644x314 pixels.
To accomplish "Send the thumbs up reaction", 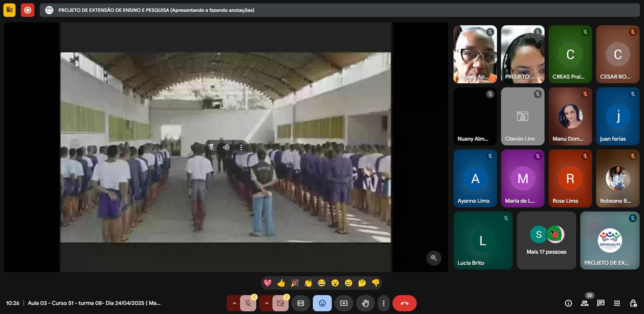I will pyautogui.click(x=281, y=283).
